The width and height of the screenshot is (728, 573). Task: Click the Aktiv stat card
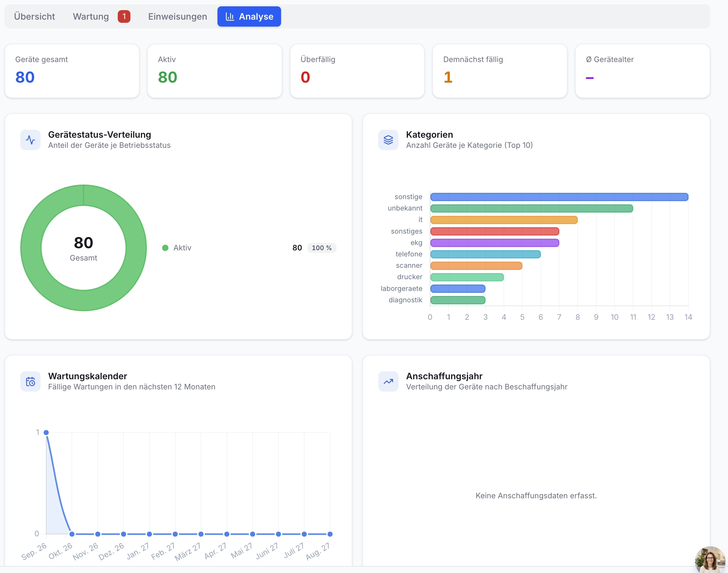(215, 71)
